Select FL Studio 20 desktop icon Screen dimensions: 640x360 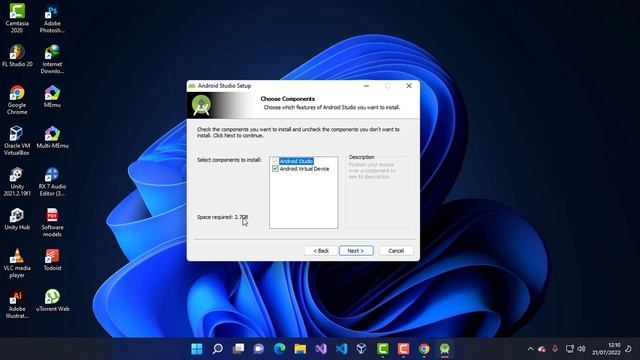point(17,56)
